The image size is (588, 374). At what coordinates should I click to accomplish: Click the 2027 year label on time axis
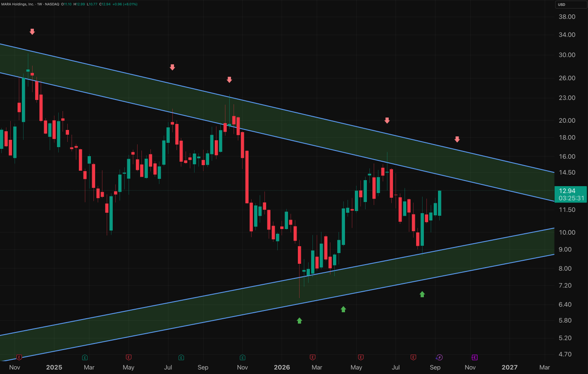click(510, 367)
